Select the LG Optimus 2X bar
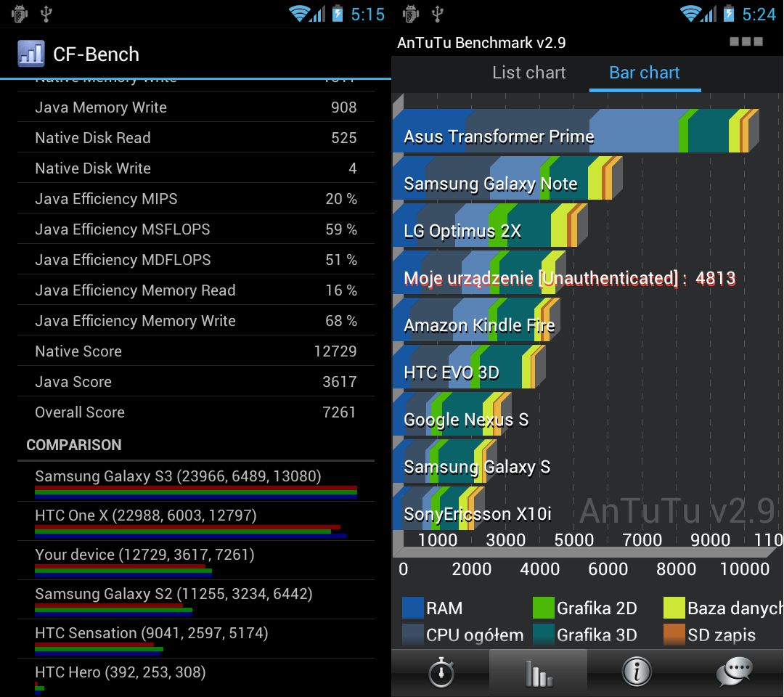 490,225
